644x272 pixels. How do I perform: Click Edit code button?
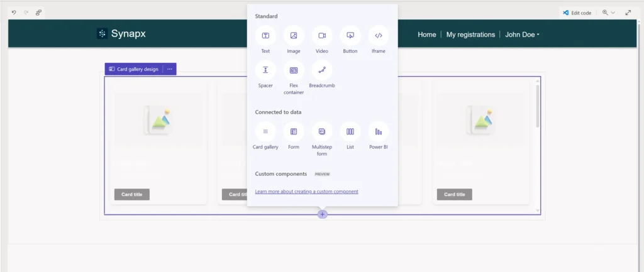577,13
